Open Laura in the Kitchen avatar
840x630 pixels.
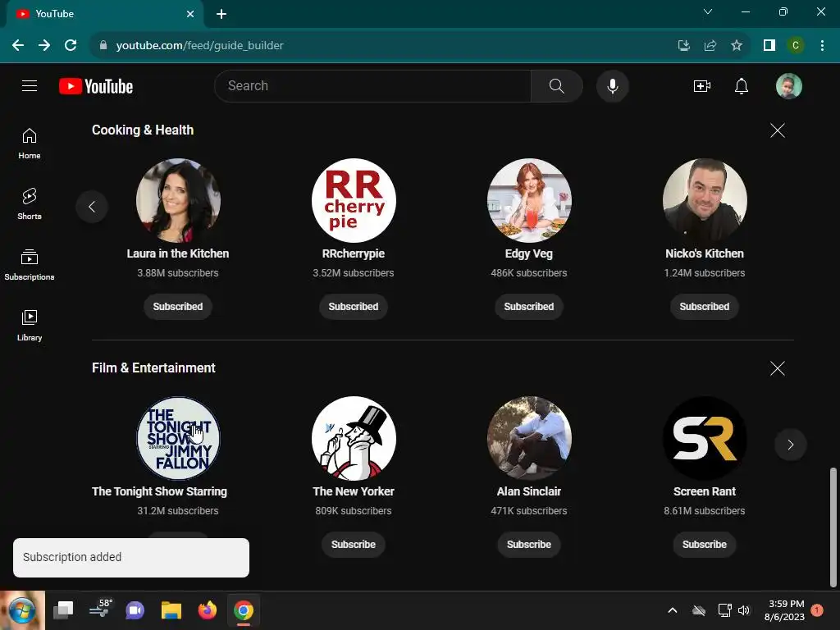(x=178, y=200)
